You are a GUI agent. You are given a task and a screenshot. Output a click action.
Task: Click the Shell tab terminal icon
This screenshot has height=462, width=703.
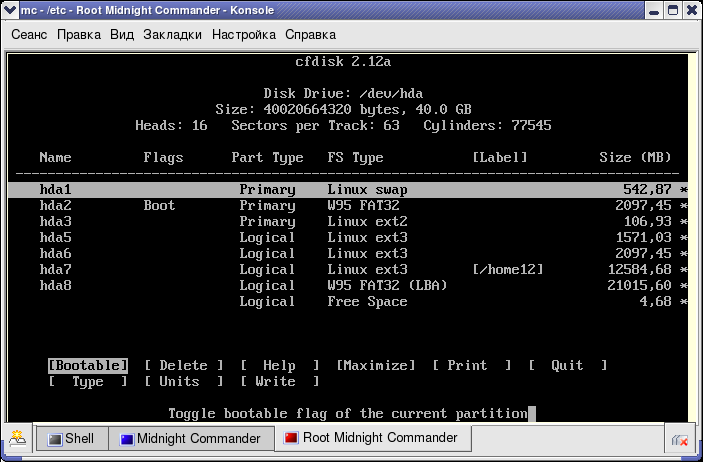[55, 439]
